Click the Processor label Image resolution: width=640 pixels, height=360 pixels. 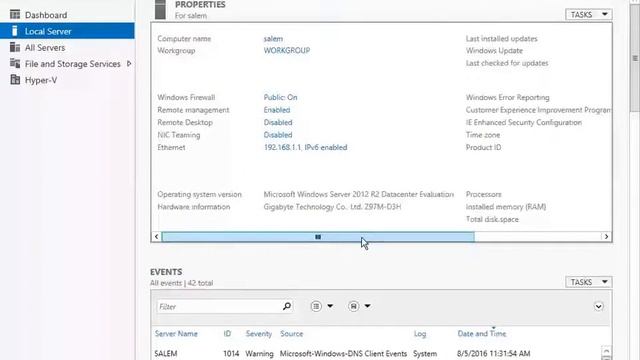484,195
